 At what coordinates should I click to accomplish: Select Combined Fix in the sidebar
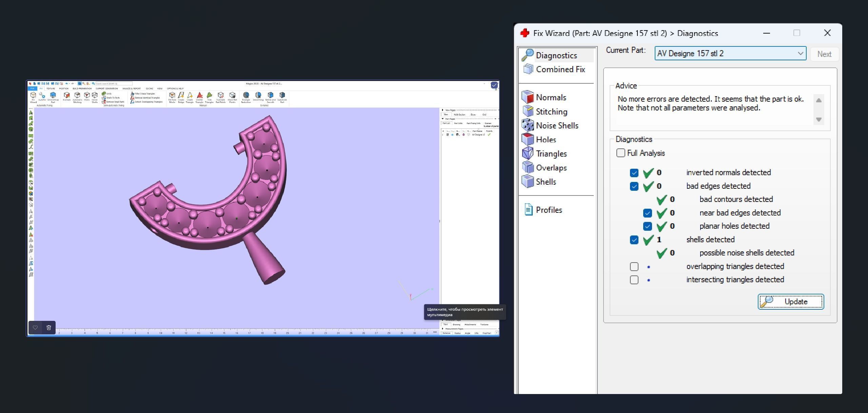pyautogui.click(x=560, y=69)
